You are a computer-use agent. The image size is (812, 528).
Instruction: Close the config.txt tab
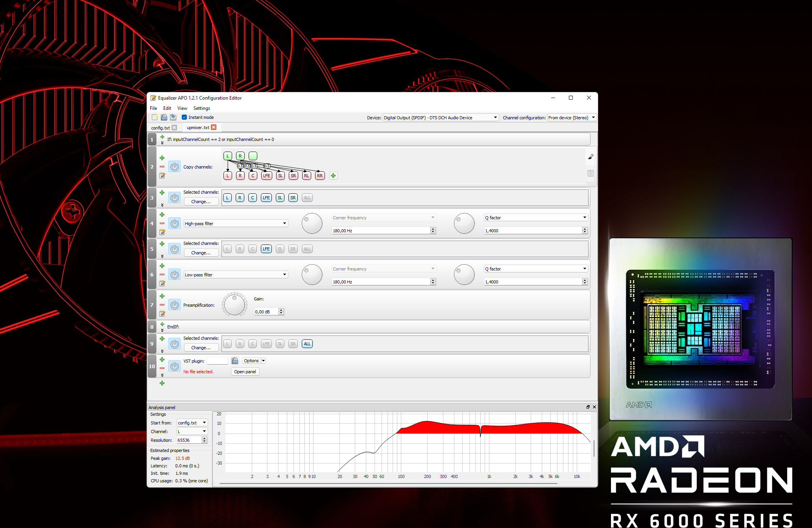point(174,128)
